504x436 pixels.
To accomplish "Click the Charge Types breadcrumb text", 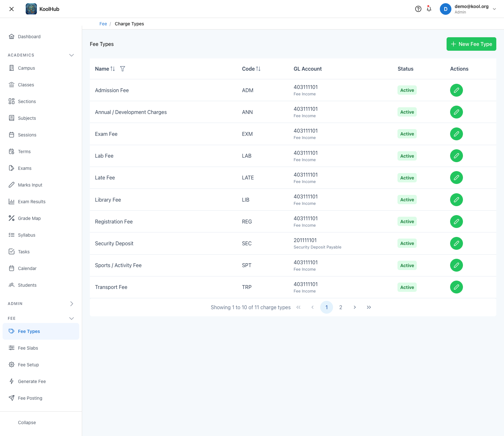I will coord(129,24).
